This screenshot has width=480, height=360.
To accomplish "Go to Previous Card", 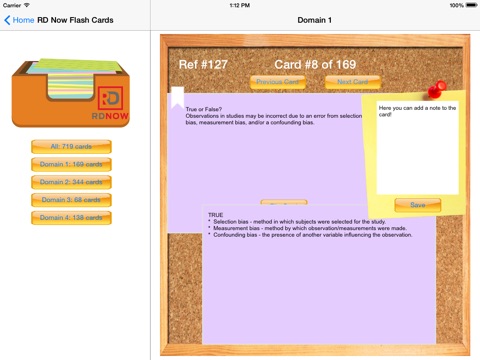I will click(278, 82).
